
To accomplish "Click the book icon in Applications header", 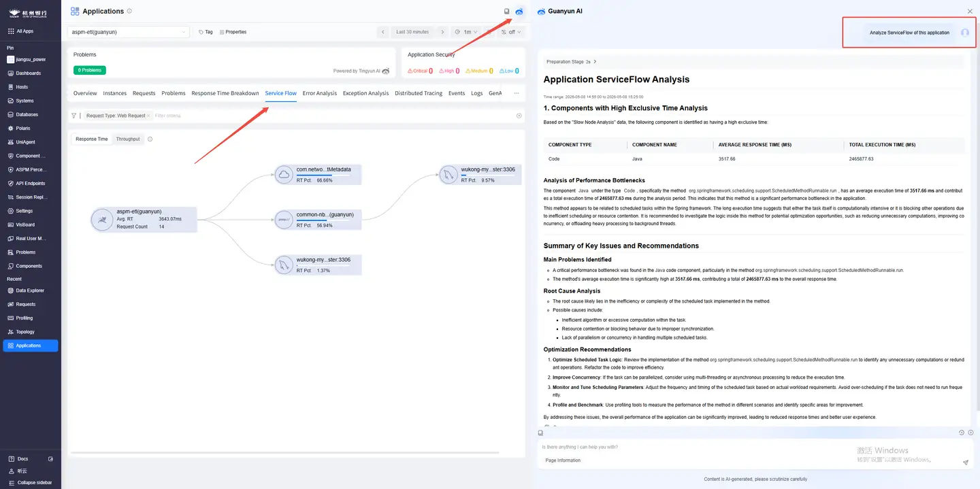I will [x=506, y=12].
